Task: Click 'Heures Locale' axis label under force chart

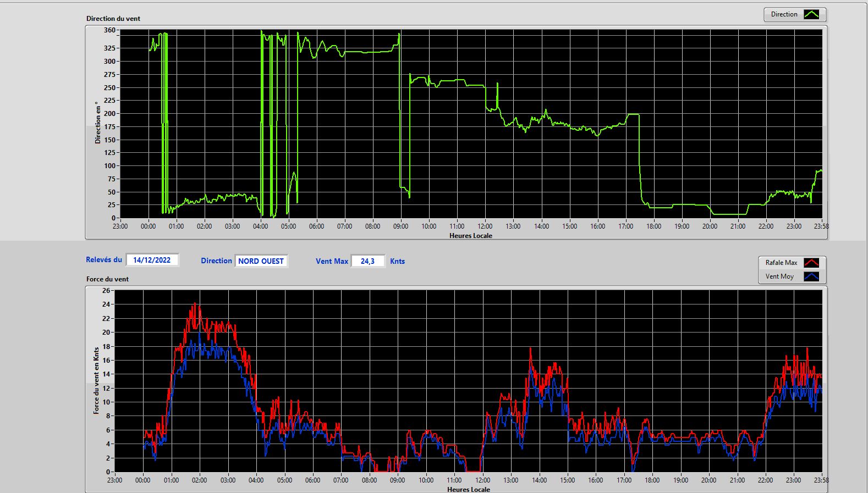Action: [469, 489]
